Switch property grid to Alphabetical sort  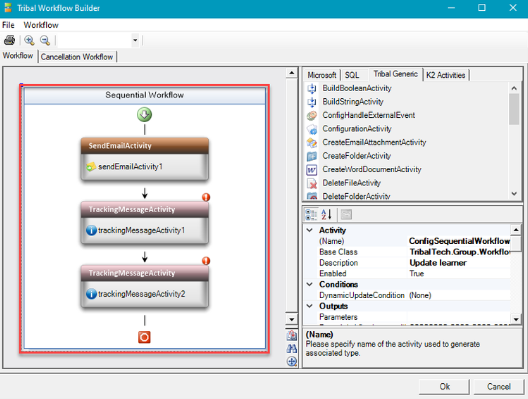coord(326,214)
